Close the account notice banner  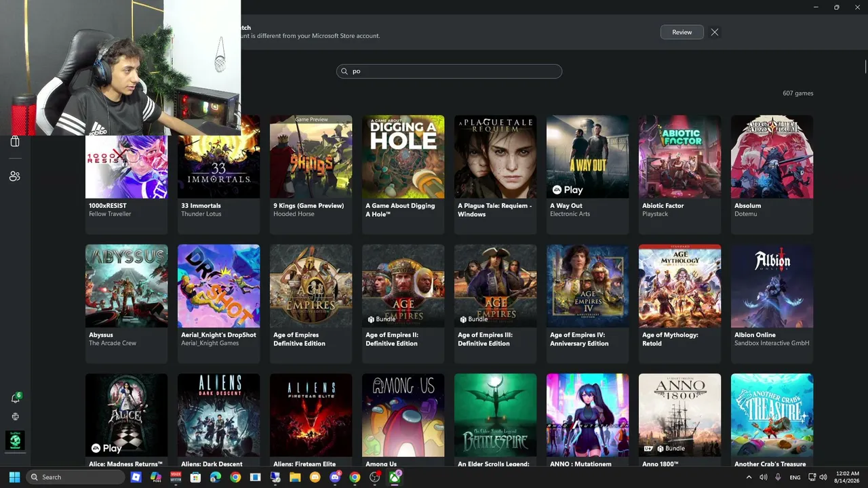(715, 32)
